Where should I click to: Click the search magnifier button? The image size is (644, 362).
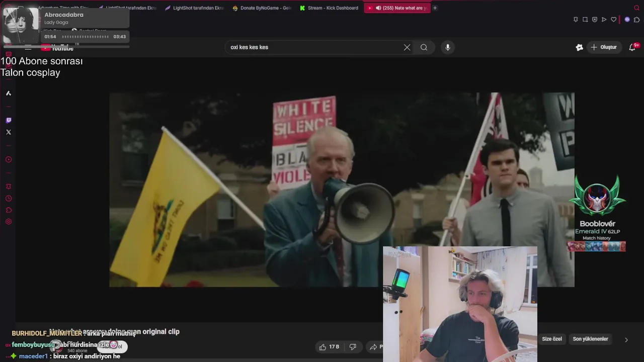(x=424, y=47)
